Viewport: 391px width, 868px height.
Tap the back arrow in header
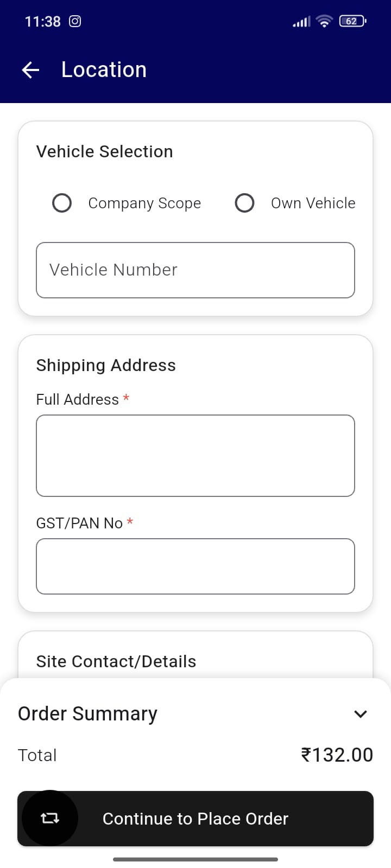coord(30,70)
